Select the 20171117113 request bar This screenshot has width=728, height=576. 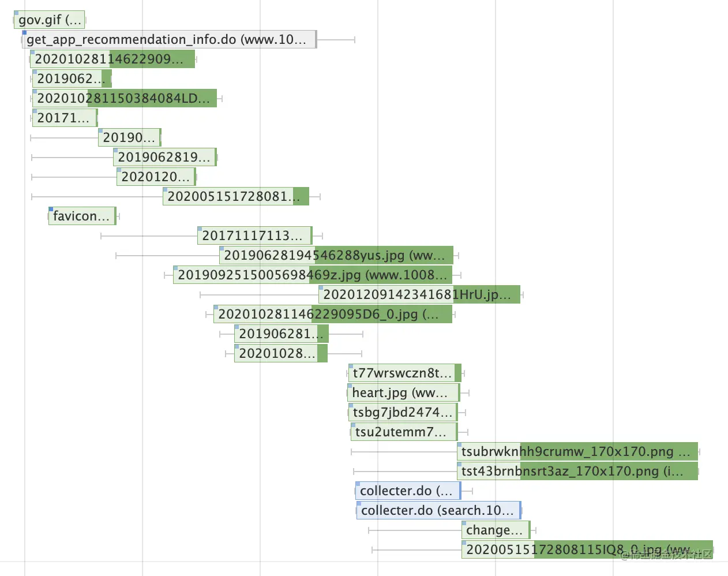point(255,235)
